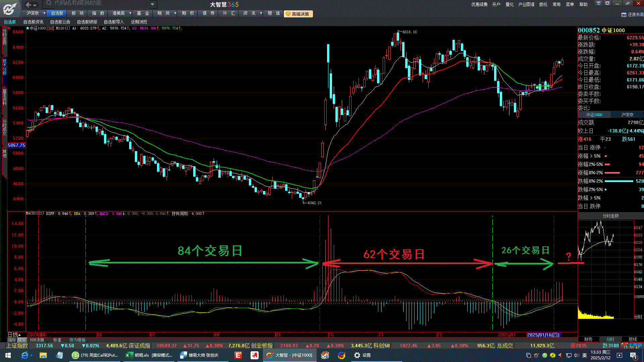This screenshot has height=362, width=644.
Task: Toggle 中证1000 market statistics view
Action: [594, 115]
